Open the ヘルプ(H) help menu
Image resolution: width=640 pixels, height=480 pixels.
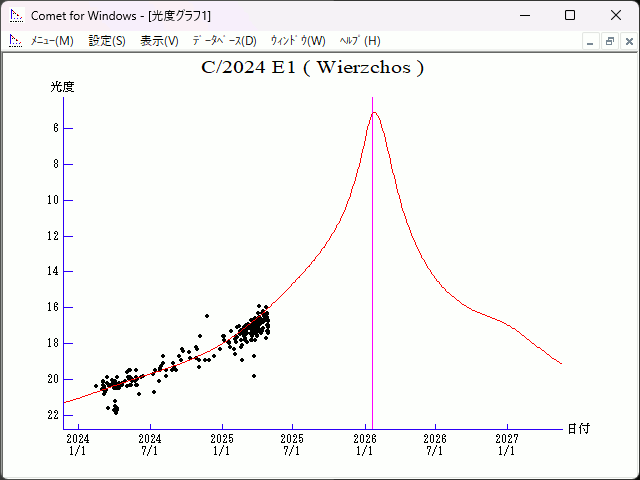pyautogui.click(x=360, y=41)
